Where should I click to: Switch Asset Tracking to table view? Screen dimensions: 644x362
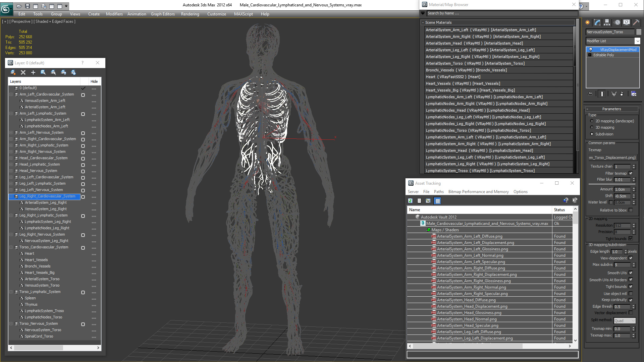tap(437, 201)
